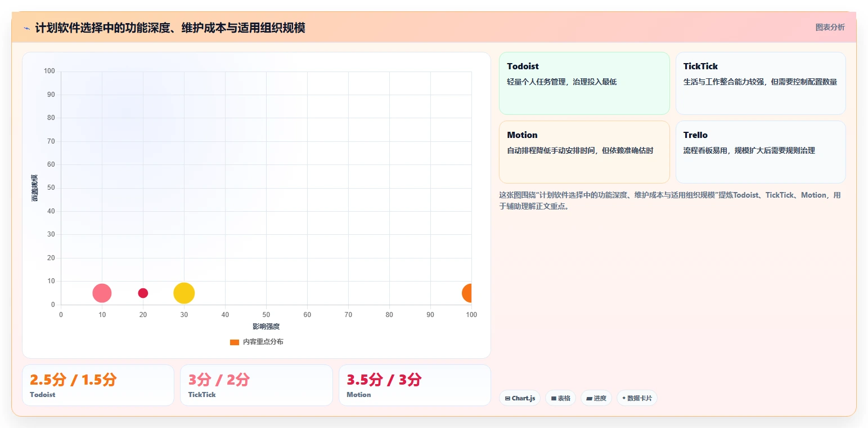This screenshot has height=428, width=868.
Task: Click the 3分 / 2分 TickTick stat card
Action: (257, 385)
